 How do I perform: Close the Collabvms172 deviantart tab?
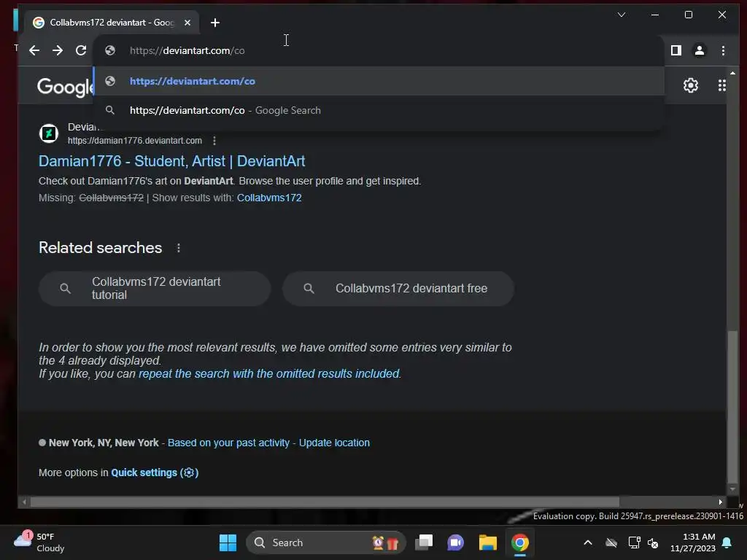pos(187,23)
